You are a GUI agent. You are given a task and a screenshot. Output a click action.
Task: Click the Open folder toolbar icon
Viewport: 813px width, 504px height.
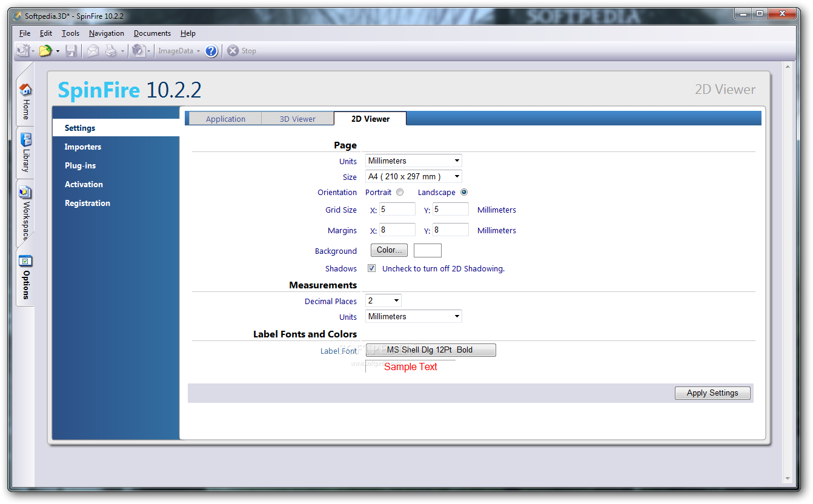[45, 51]
